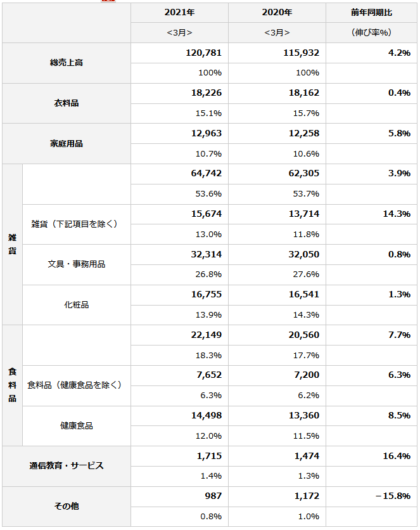The width and height of the screenshot is (420, 530).
Task: Click the 文具・事務用品 row label
Action: [x=76, y=264]
